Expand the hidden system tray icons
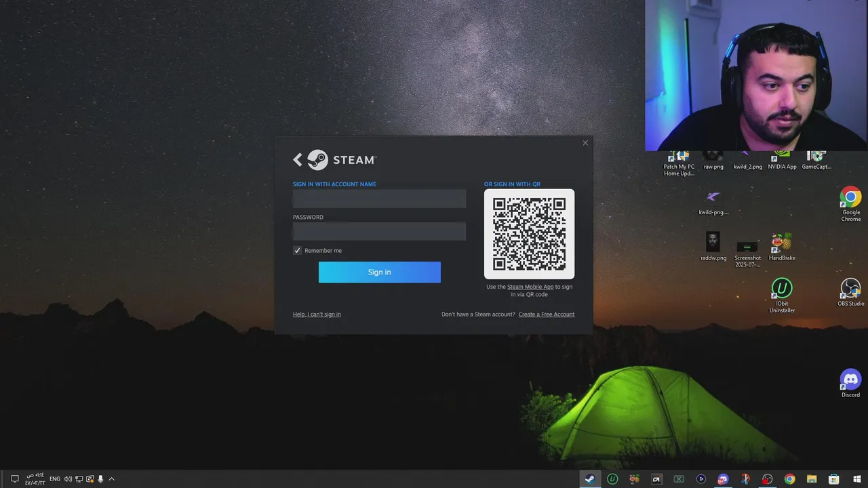Viewport: 868px width, 488px height. [x=111, y=479]
